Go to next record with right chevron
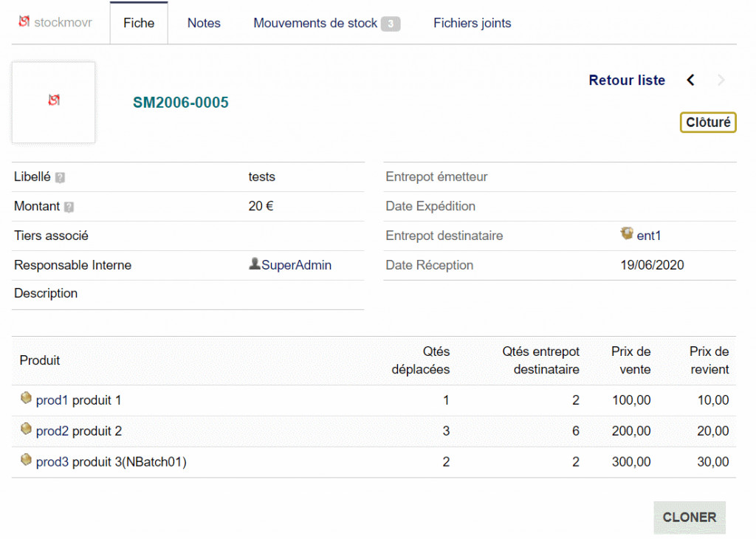 [x=721, y=80]
